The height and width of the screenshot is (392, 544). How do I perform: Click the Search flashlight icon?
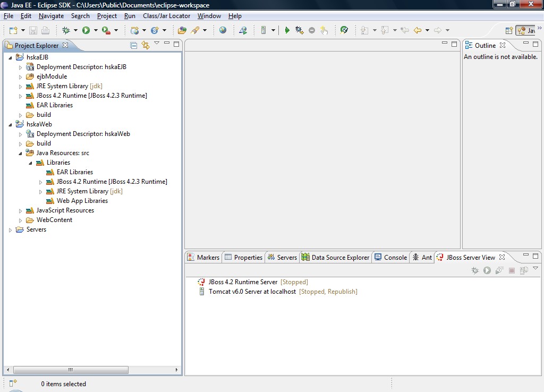pos(195,30)
